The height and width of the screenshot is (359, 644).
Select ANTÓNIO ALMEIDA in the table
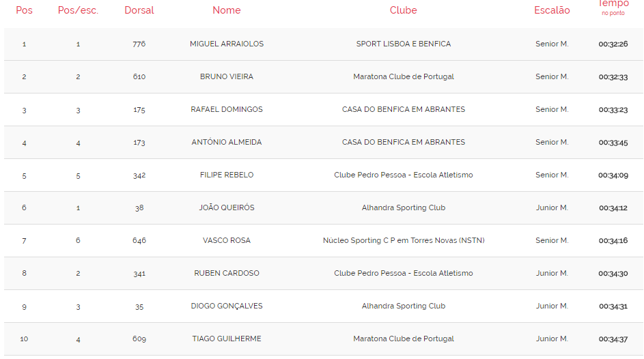(226, 142)
